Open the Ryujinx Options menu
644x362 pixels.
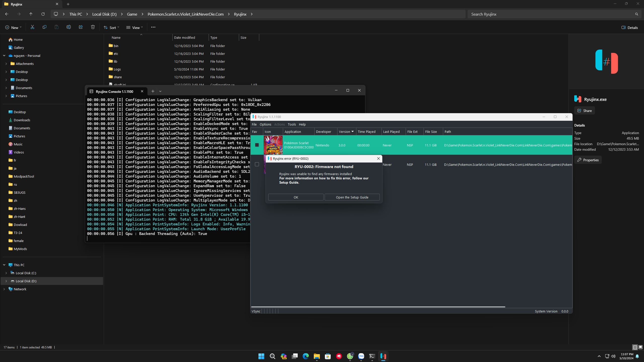click(x=265, y=124)
